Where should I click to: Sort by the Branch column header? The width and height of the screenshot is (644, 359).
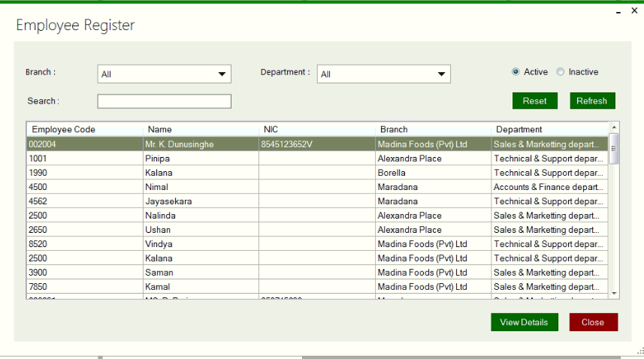433,129
